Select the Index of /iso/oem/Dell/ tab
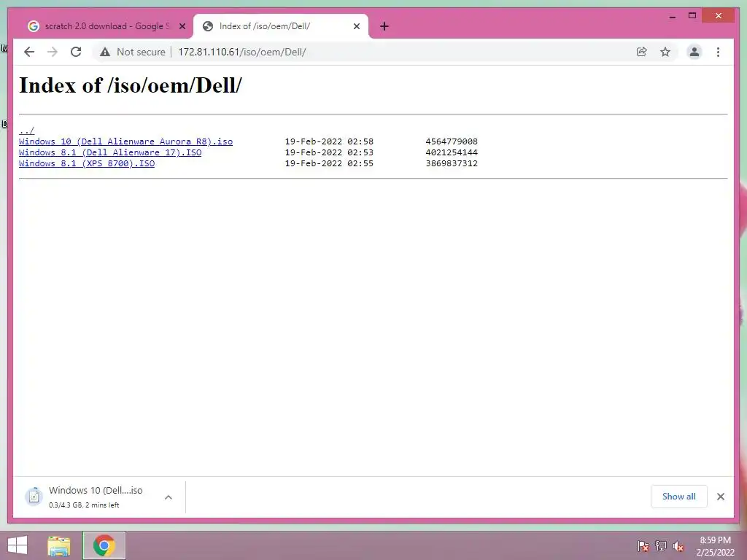This screenshot has height=560, width=747. (x=281, y=26)
